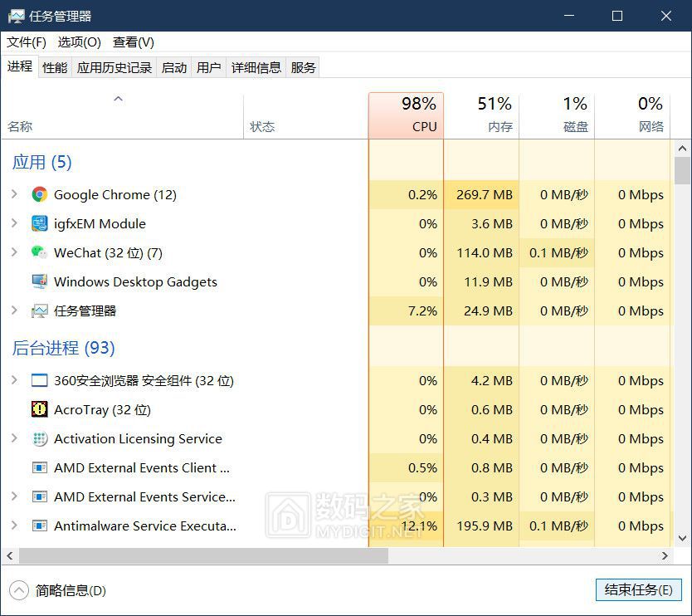Expand the WeChat process tree
Image resolution: width=692 pixels, height=616 pixels.
14,253
